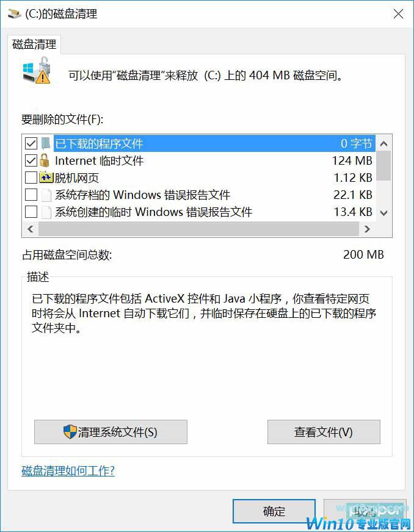Screen dimensions: 414x532
Task: Click the disk cleanup title bar drive icon
Action: 15,14
